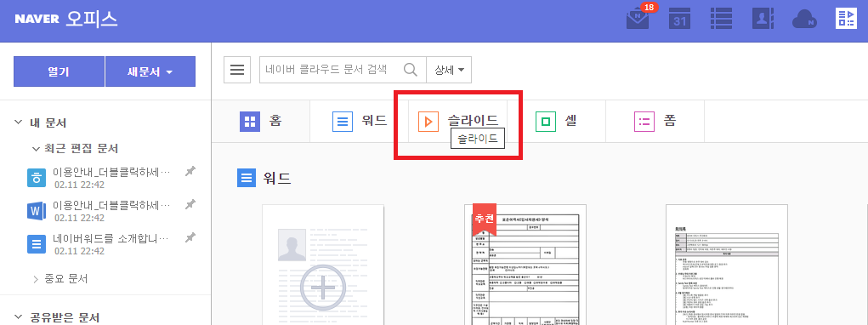
Task: Collapse the 공유받은 문서 section
Action: coord(18,317)
